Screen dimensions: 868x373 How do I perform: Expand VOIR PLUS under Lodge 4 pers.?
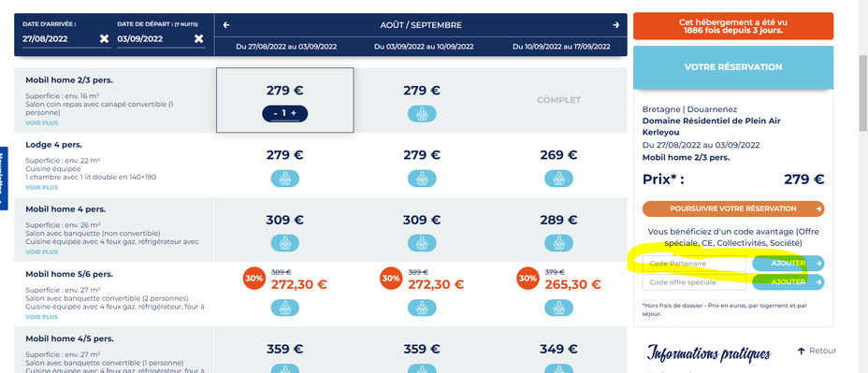41,188
